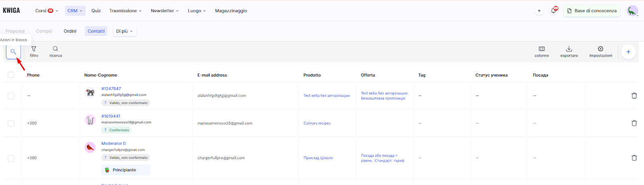644x185 pixels.
Task: Open the Culinary recipes product link
Action: [x=317, y=123]
